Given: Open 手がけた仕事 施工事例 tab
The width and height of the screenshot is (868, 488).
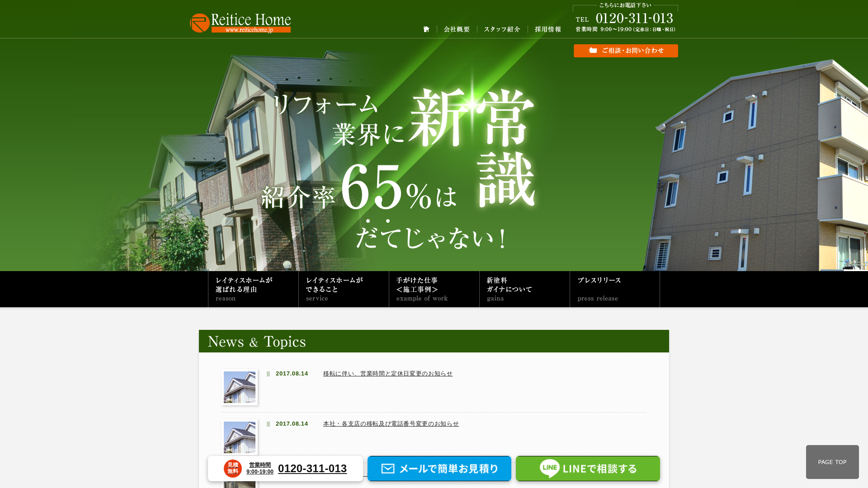Looking at the screenshot, I should point(434,289).
